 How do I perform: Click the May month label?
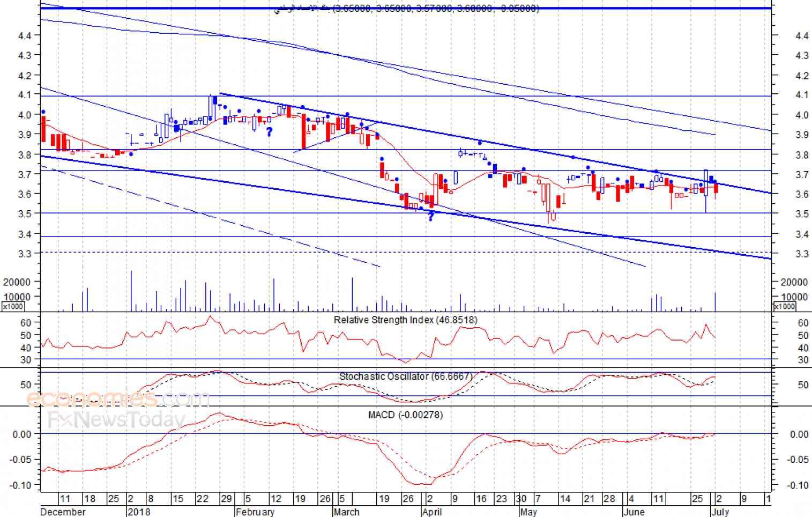coord(528,512)
